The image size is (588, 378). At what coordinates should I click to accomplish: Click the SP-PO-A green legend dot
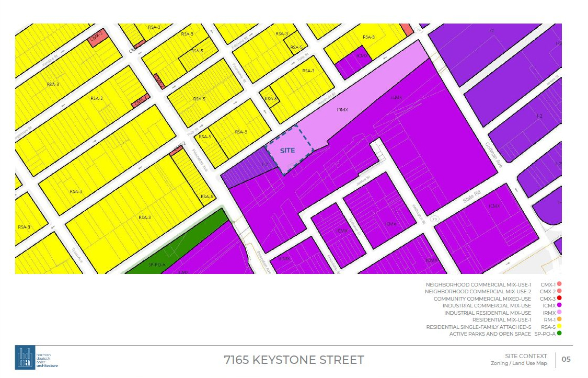(559, 333)
